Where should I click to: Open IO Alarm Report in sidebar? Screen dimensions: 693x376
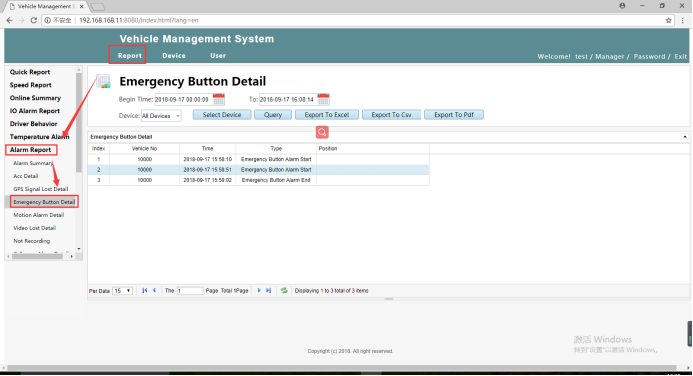click(35, 111)
